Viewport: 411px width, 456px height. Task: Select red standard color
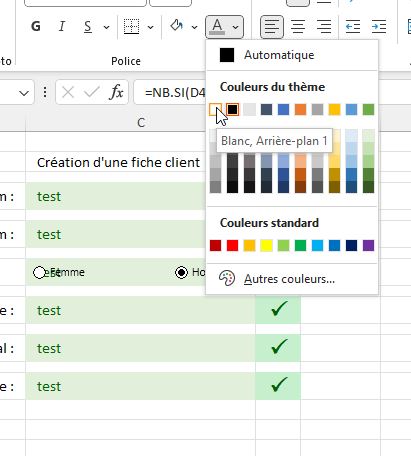point(232,245)
